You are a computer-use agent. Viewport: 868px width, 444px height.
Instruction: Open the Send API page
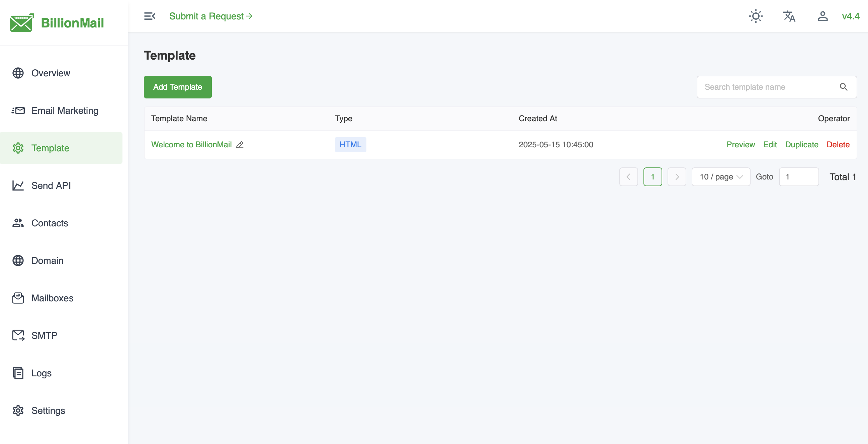point(51,186)
